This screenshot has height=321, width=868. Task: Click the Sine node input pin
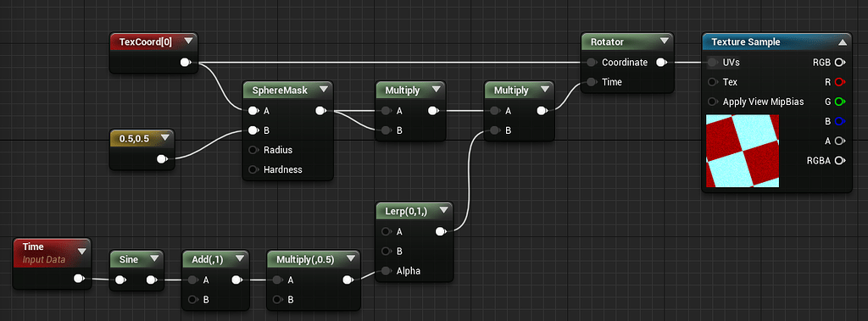coord(120,280)
